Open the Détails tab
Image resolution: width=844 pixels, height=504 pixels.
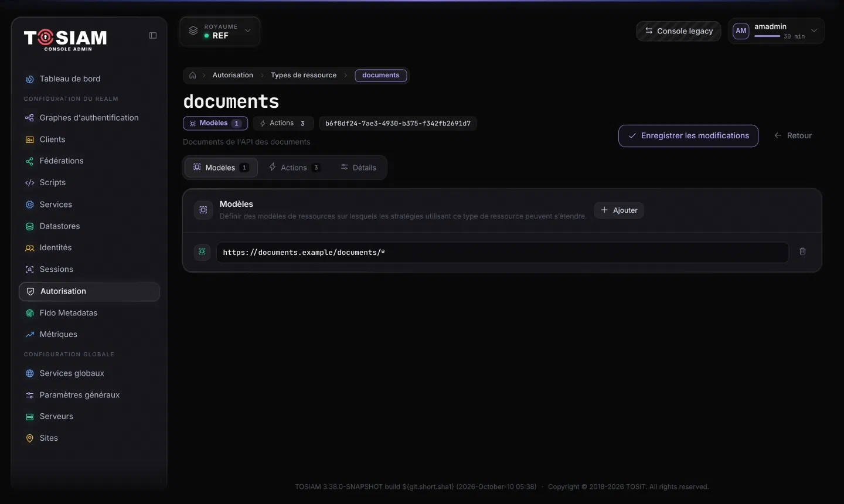point(359,168)
